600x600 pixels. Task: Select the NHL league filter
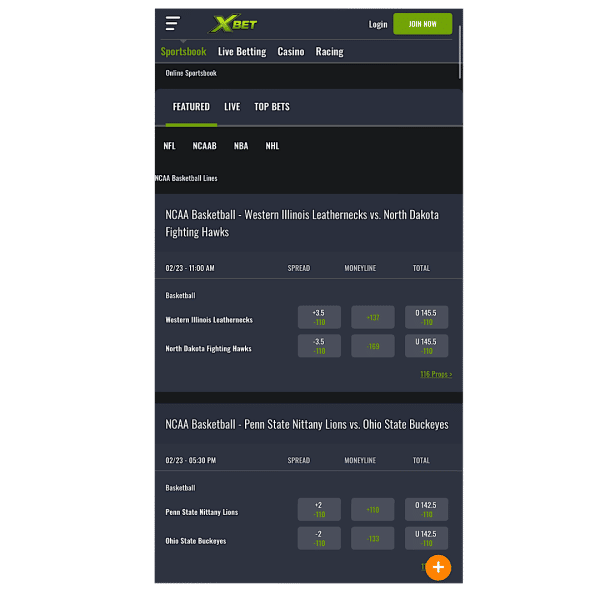272,146
